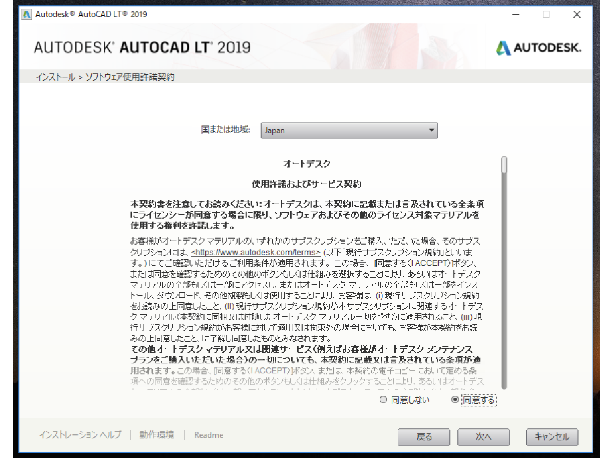Click the 使用許諾およびサービス契約 heading

(306, 184)
